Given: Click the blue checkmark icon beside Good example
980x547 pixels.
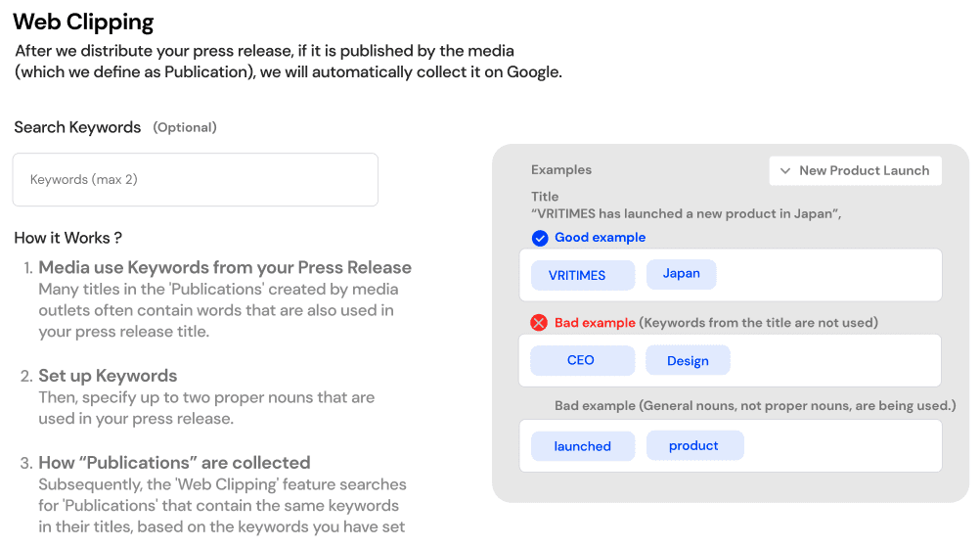Looking at the screenshot, I should click(x=539, y=238).
